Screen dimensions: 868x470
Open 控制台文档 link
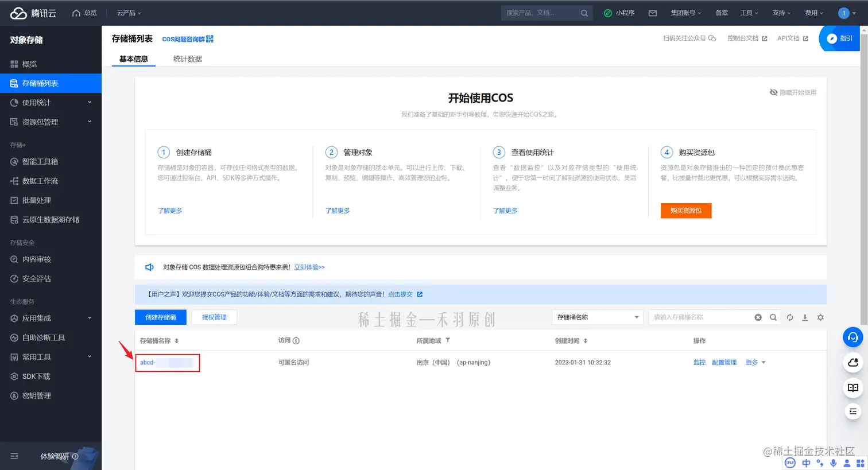pyautogui.click(x=747, y=38)
